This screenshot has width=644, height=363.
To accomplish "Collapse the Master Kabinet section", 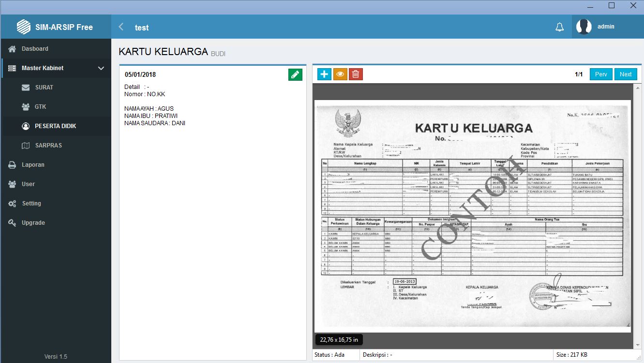I will (x=101, y=68).
